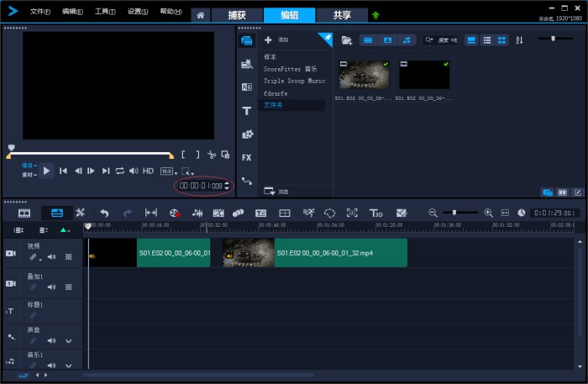
Task: Open the transitions (AB) library panel
Action: pyautogui.click(x=247, y=87)
